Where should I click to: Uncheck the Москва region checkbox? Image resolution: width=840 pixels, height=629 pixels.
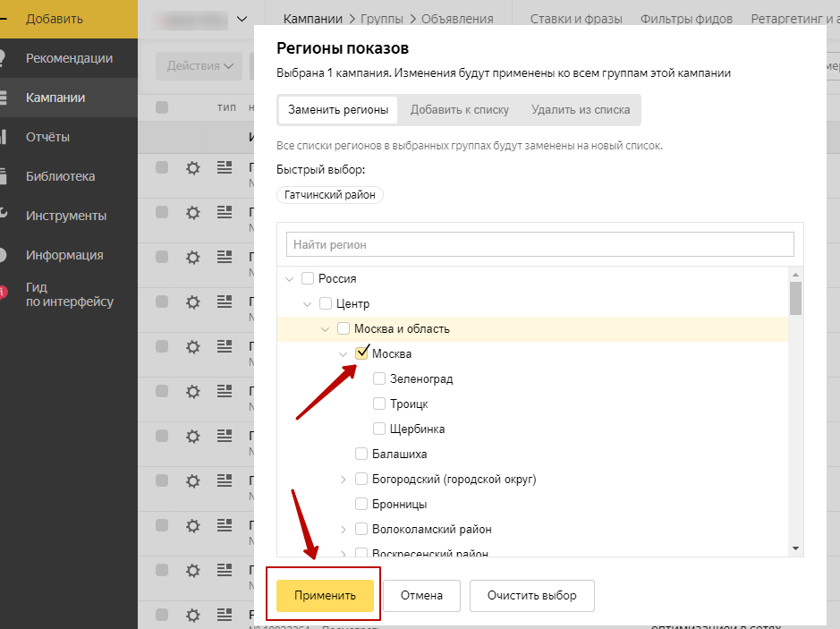point(361,353)
